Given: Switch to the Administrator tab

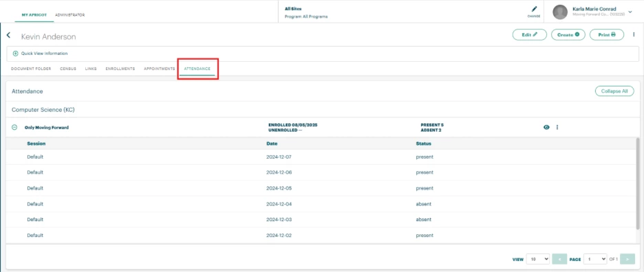Looking at the screenshot, I should pyautogui.click(x=69, y=15).
